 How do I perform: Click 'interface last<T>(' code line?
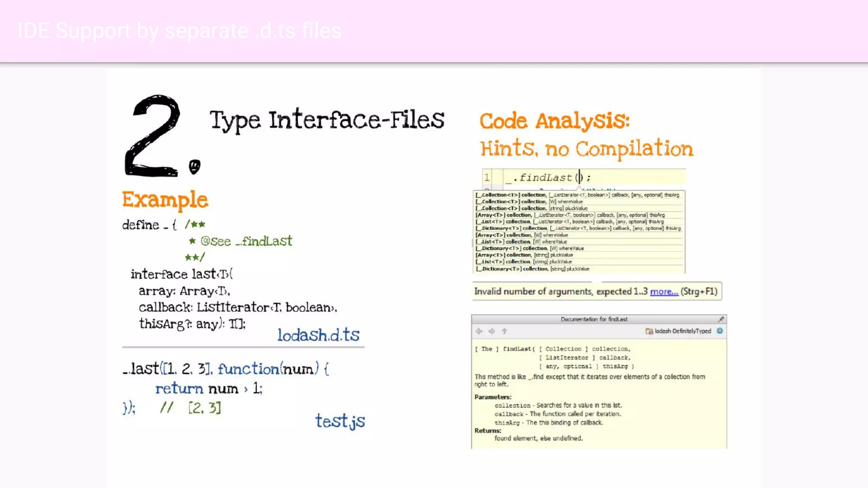click(181, 274)
